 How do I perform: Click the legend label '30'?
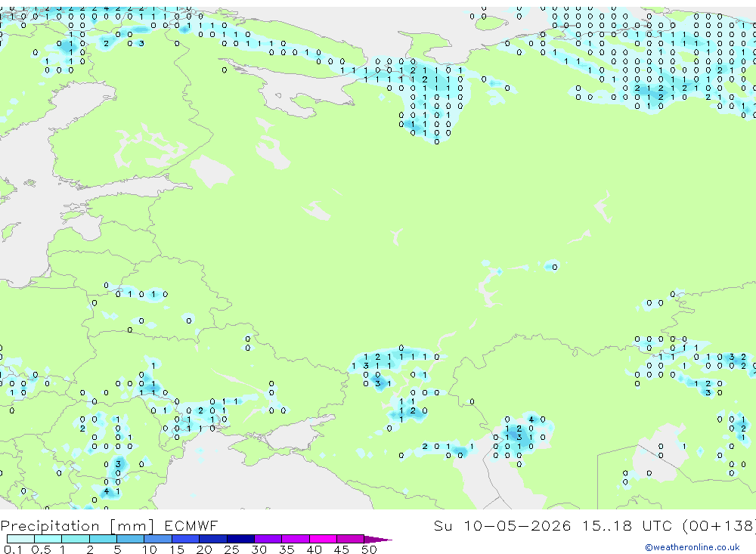click(x=259, y=549)
